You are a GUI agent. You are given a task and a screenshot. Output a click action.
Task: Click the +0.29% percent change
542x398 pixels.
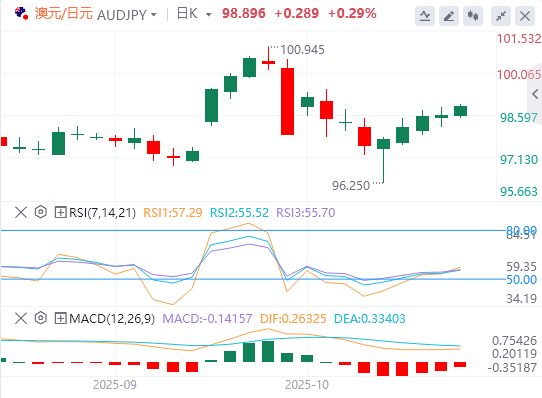click(352, 13)
